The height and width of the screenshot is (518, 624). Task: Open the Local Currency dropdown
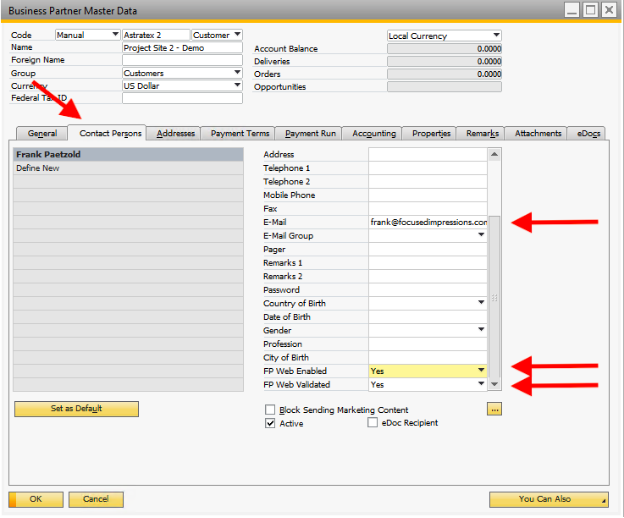(496, 36)
